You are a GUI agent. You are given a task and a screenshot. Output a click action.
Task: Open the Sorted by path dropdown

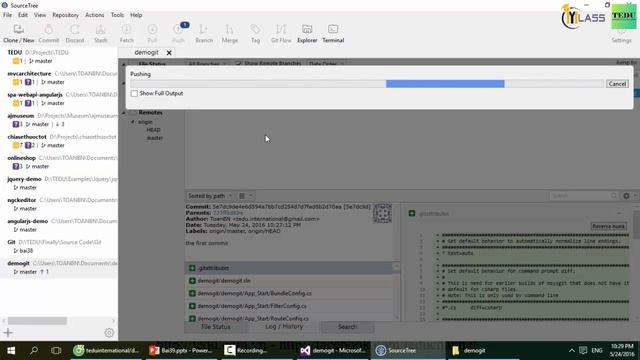point(210,196)
